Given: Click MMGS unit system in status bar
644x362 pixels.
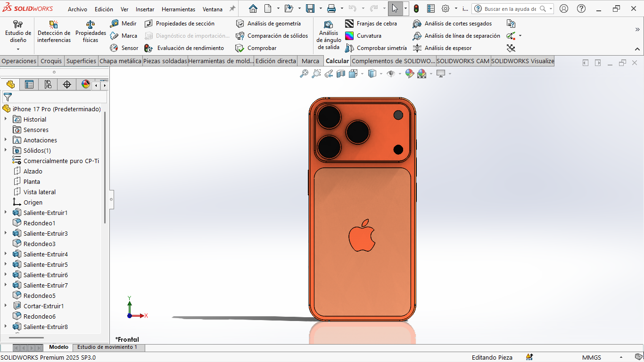Looking at the screenshot, I should [x=591, y=357].
